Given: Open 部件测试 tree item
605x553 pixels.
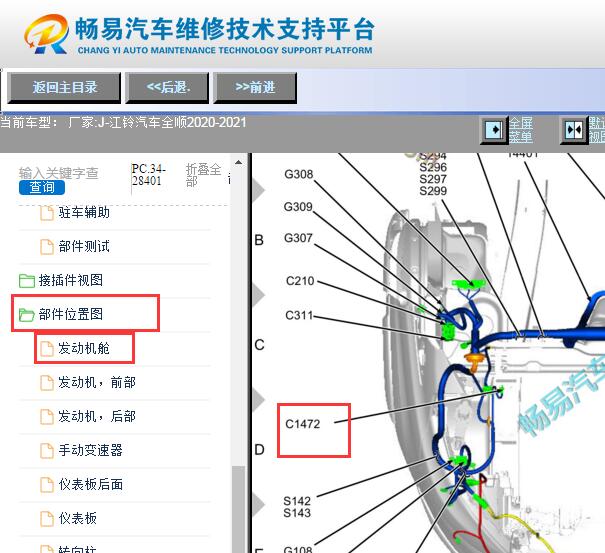Looking at the screenshot, I should pos(84,246).
